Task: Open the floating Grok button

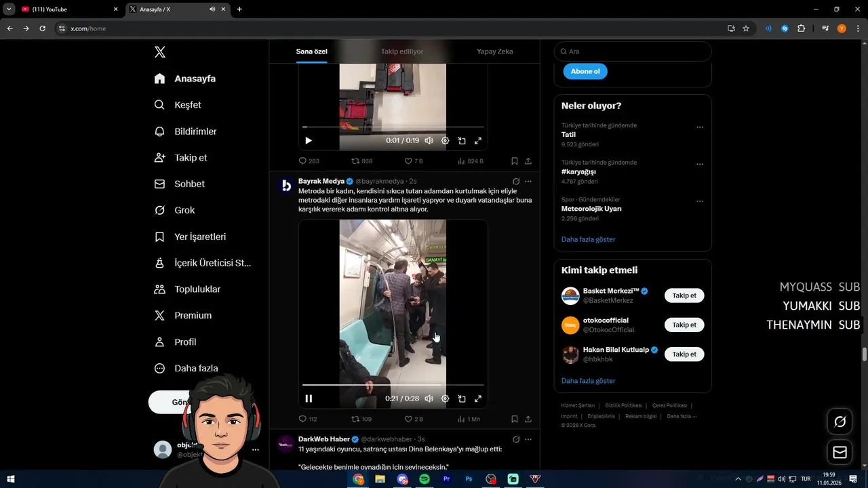Action: 840,422
